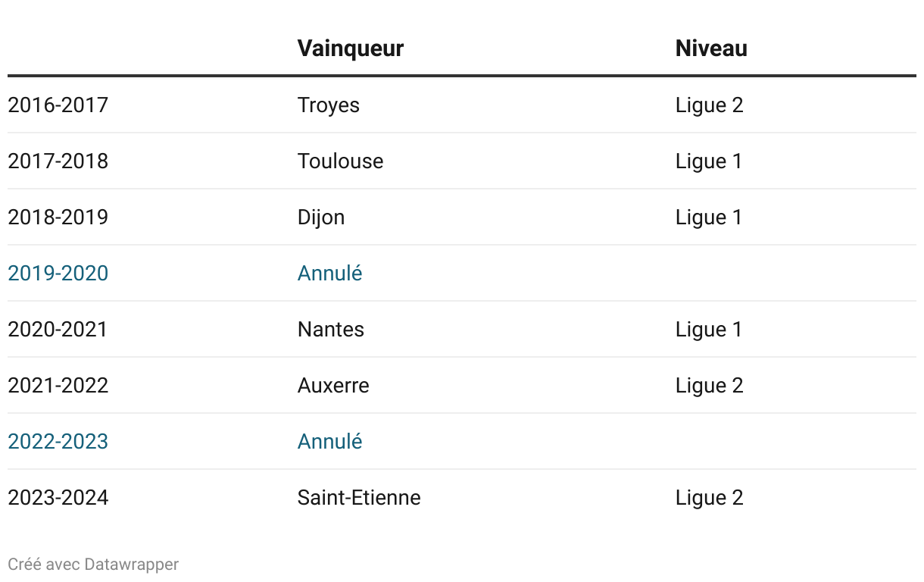Click the highlighted 2022-2023 season text
This screenshot has height=582, width=924.
click(58, 441)
